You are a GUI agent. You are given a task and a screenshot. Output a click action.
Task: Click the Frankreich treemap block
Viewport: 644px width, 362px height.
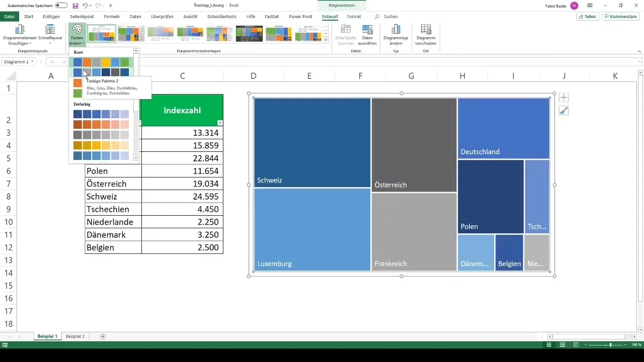[x=414, y=232]
